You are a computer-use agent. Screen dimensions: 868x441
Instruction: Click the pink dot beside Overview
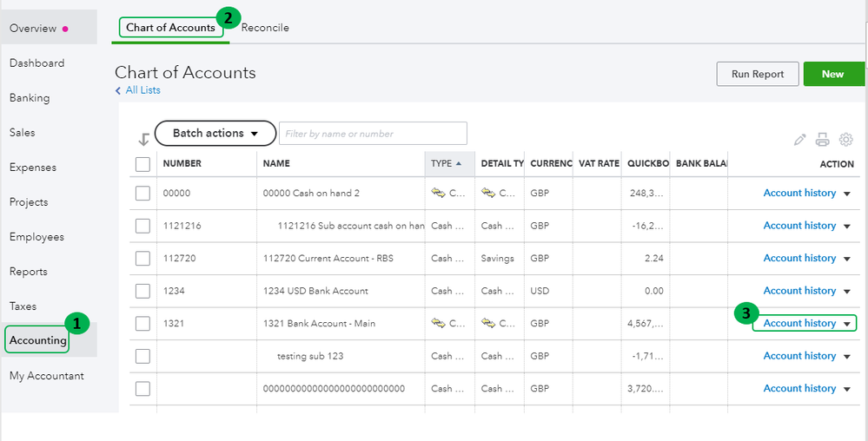(x=65, y=29)
